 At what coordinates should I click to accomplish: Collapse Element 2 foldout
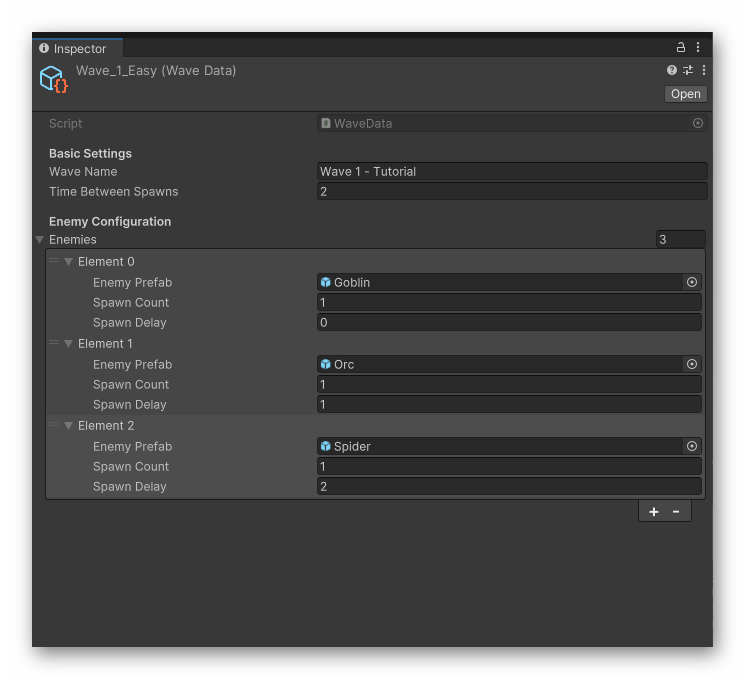[x=68, y=426]
